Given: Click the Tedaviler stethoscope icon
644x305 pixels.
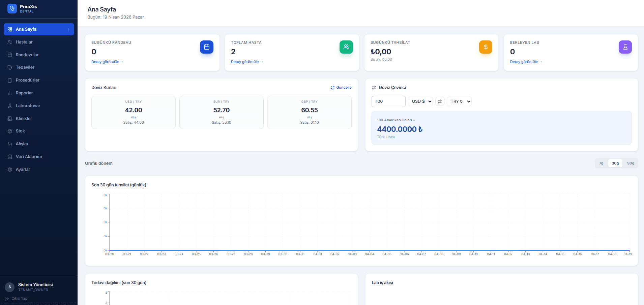Looking at the screenshot, I should 10,67.
